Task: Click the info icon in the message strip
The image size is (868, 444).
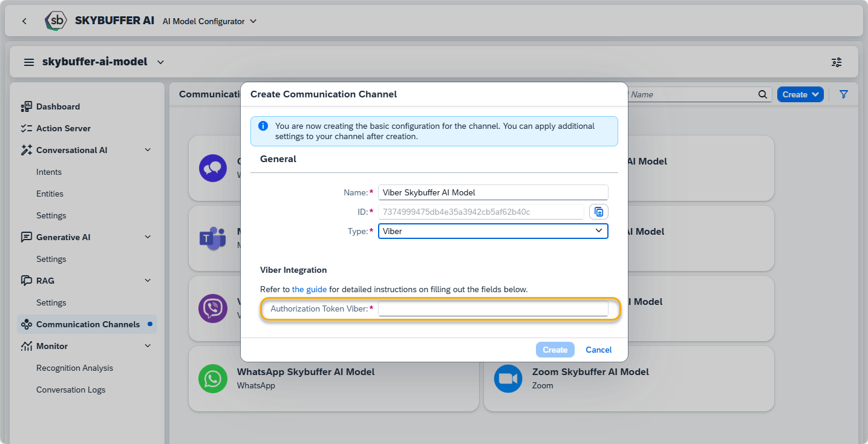Action: click(x=263, y=126)
